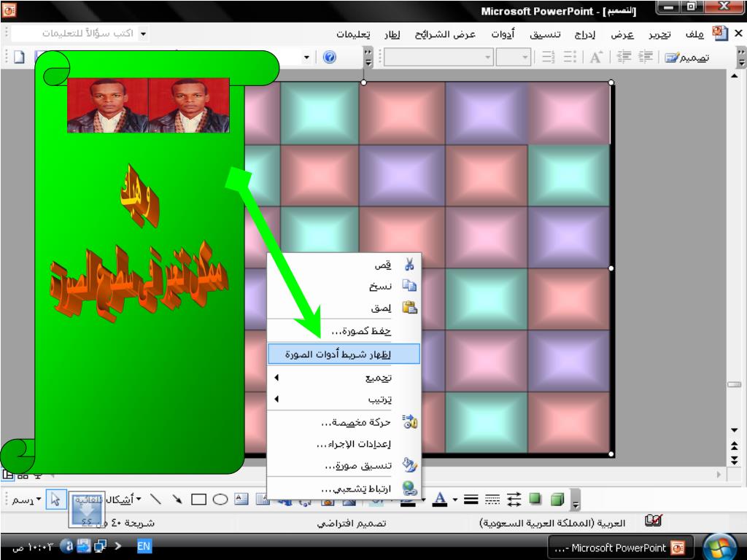Image resolution: width=747 pixels, height=560 pixels.
Task: Click the Bullets list icon
Action: click(570, 58)
